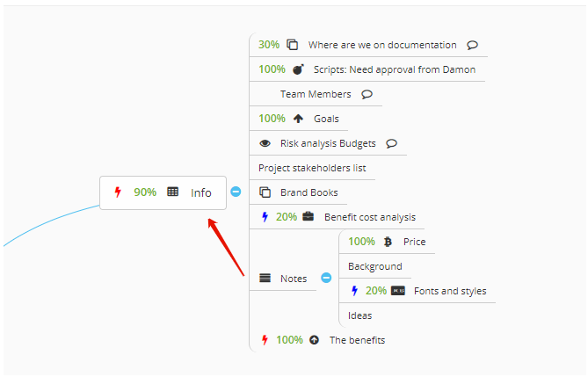Open comment bubble on Where are we on documentation

tap(472, 45)
